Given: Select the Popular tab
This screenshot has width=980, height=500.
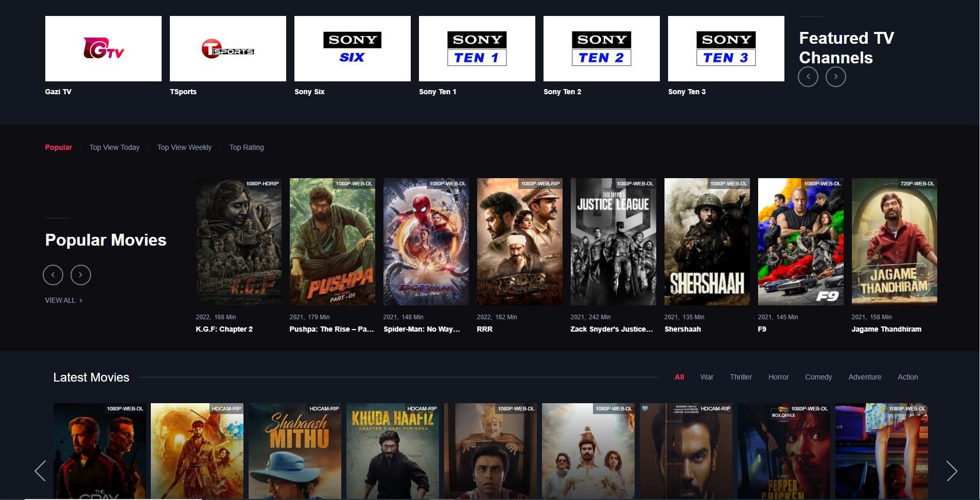Looking at the screenshot, I should [59, 147].
